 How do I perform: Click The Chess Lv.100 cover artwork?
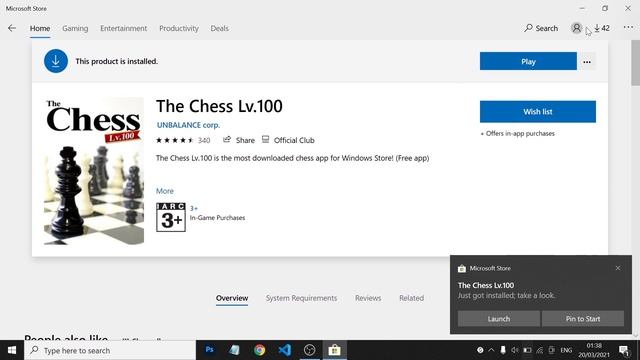click(94, 171)
